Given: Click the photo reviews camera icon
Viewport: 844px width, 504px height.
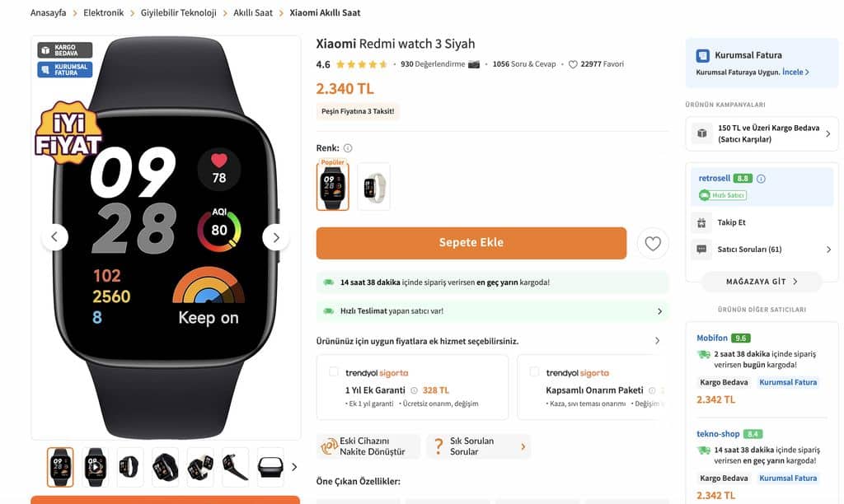Looking at the screenshot, I should [474, 64].
